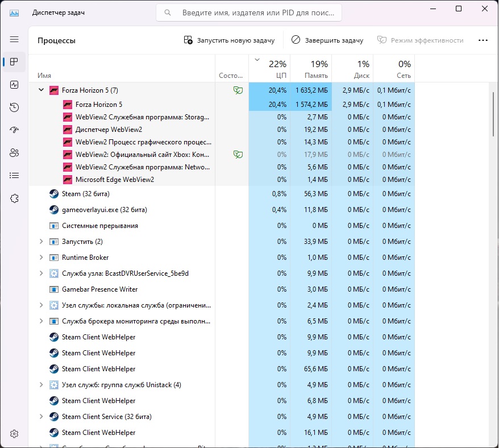Collapse the Forza Horizon 5 process group
The image size is (499, 448).
pos(41,90)
